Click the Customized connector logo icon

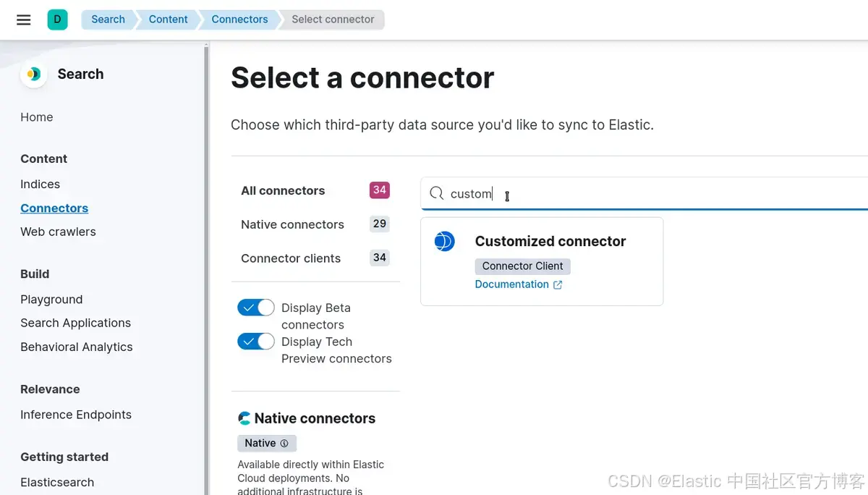click(x=445, y=241)
